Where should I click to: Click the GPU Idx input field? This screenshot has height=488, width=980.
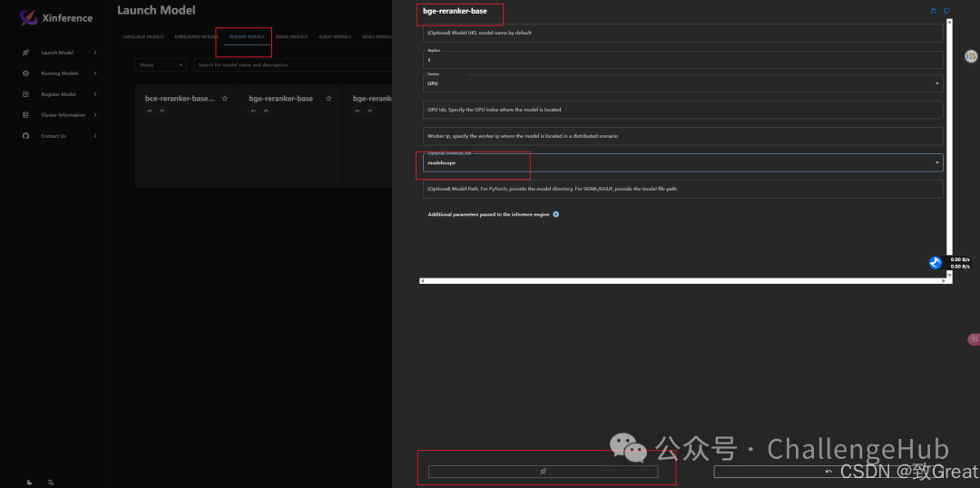[683, 110]
